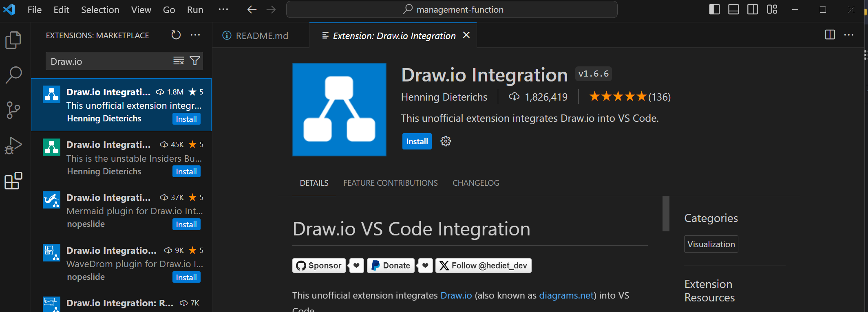The height and width of the screenshot is (312, 868).
Task: Install the Insiders Build Draw.io extension
Action: click(186, 171)
